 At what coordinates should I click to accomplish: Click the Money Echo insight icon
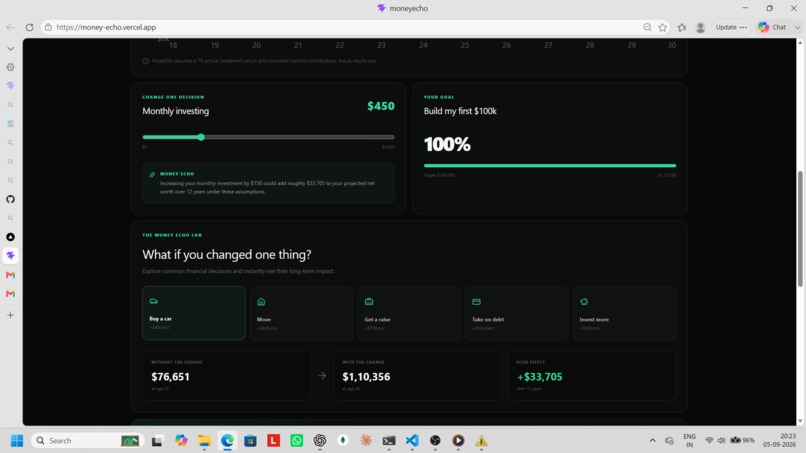coord(152,175)
